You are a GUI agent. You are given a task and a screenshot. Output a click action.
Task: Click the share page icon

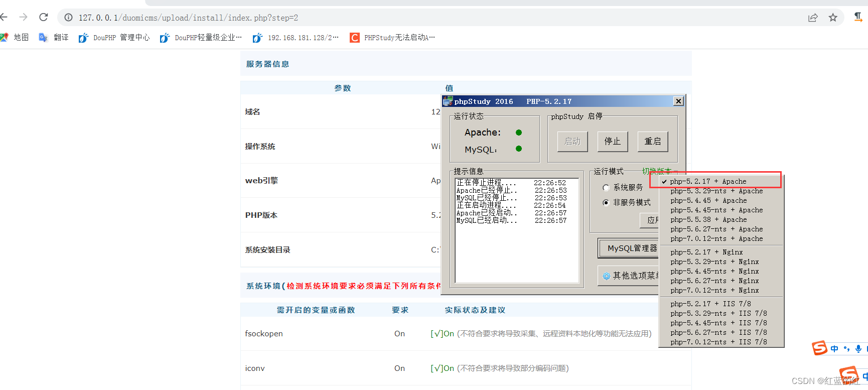pos(813,18)
